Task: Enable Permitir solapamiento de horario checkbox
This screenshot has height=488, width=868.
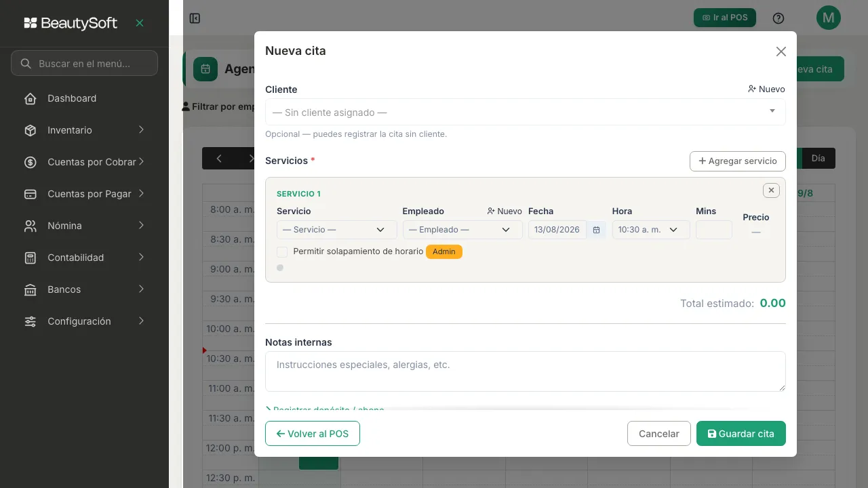Action: (282, 251)
